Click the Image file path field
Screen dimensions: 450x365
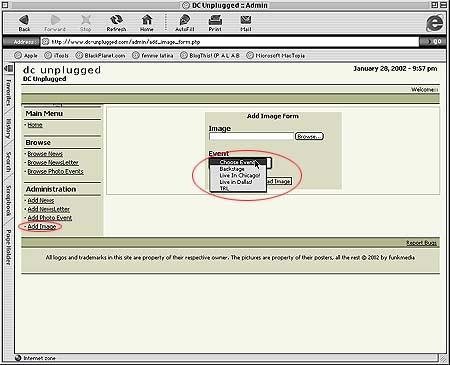pos(251,136)
